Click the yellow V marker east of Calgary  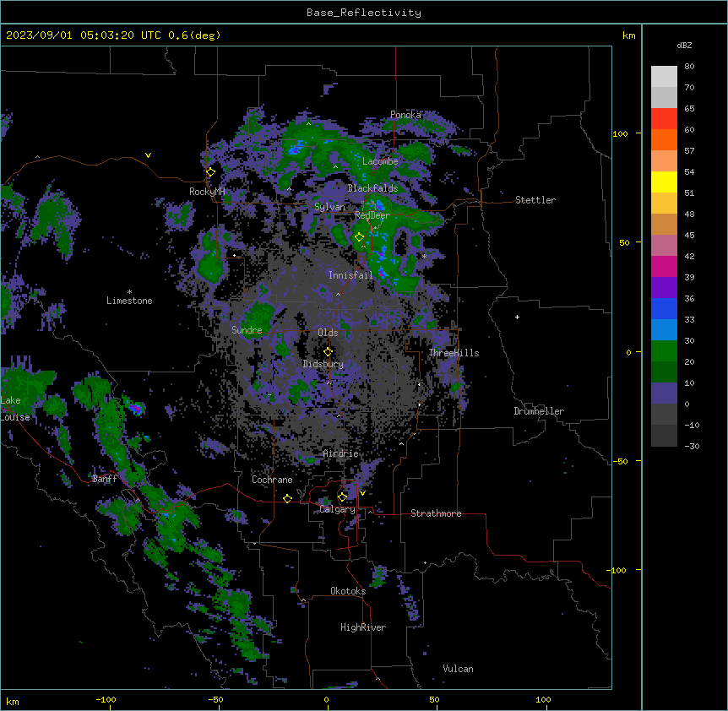(362, 493)
